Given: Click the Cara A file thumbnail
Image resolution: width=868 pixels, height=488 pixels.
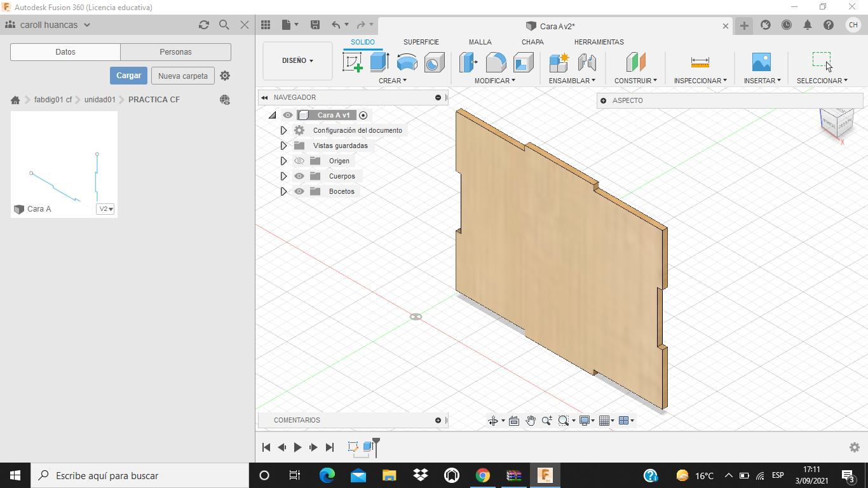Looking at the screenshot, I should click(x=64, y=165).
